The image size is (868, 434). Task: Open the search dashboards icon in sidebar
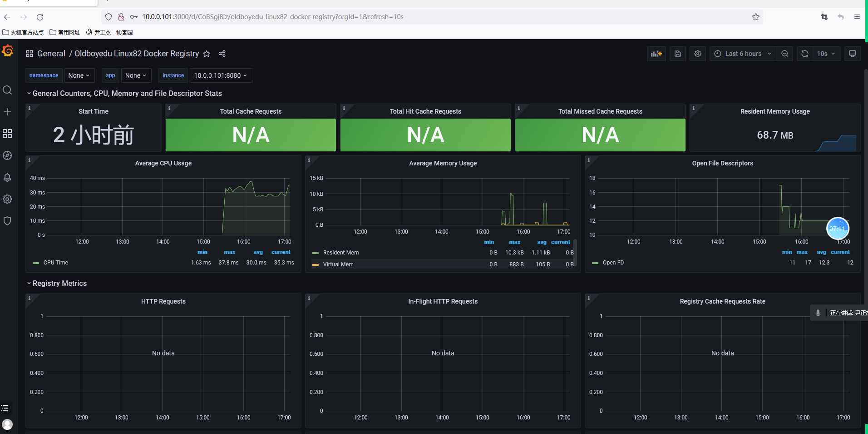(x=7, y=90)
